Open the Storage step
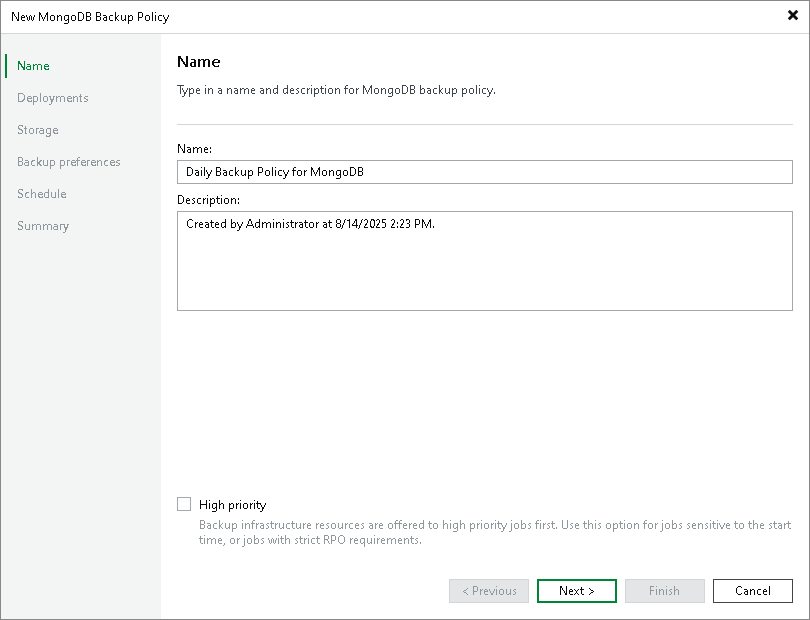 tap(38, 130)
